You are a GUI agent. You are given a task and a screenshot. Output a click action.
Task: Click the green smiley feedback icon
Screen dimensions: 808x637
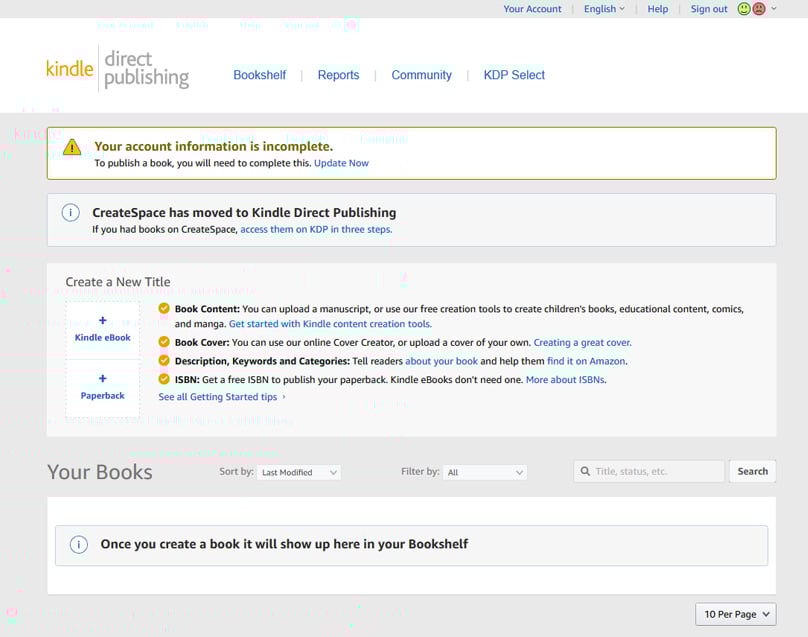point(743,8)
